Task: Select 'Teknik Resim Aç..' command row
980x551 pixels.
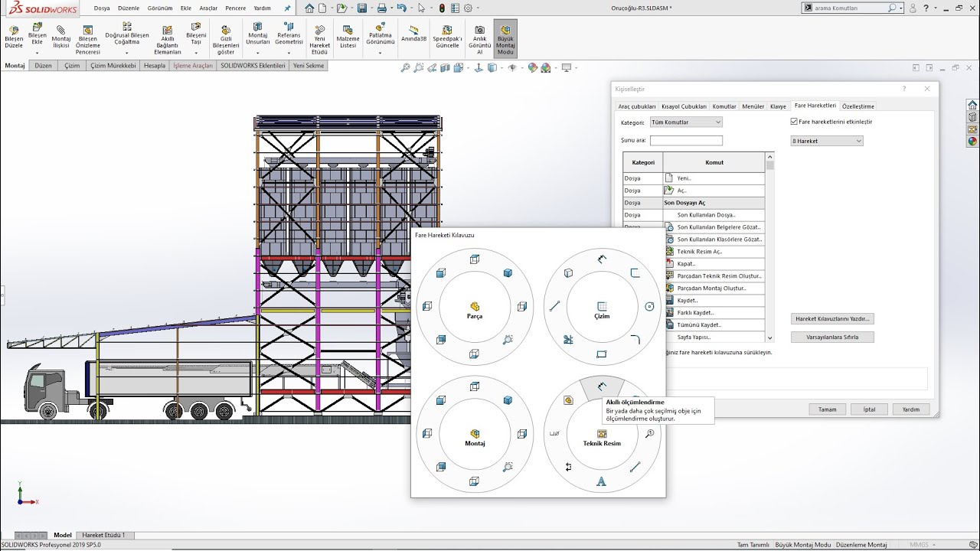Action: [714, 252]
